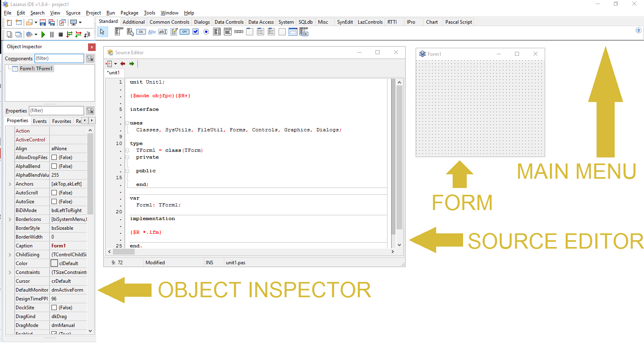Open the Tools menu
This screenshot has width=644, height=343.
[150, 13]
